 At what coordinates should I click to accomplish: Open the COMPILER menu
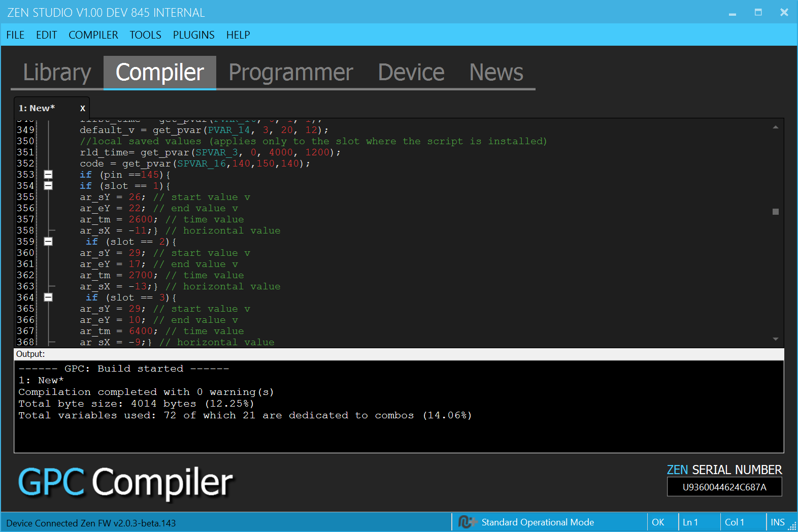93,35
